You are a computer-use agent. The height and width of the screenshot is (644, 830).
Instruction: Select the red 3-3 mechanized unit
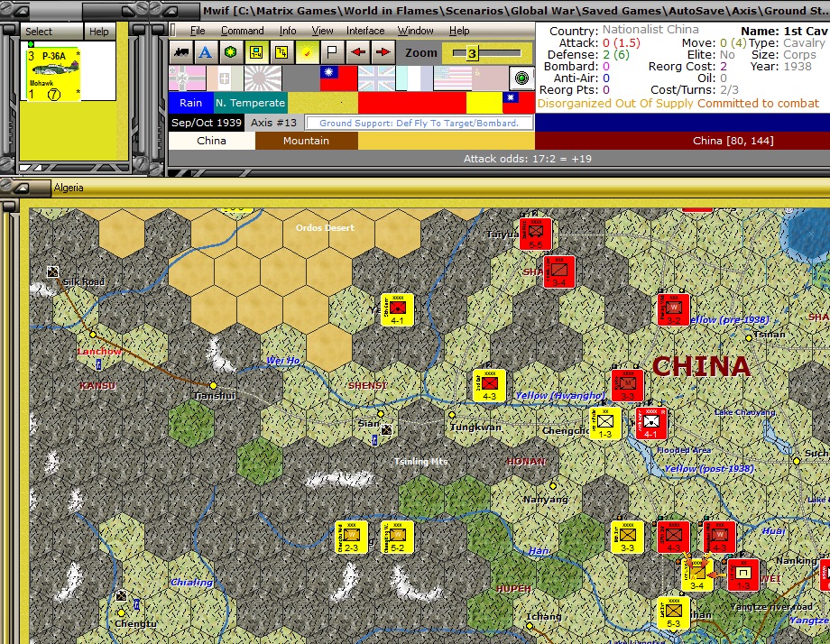pos(628,385)
